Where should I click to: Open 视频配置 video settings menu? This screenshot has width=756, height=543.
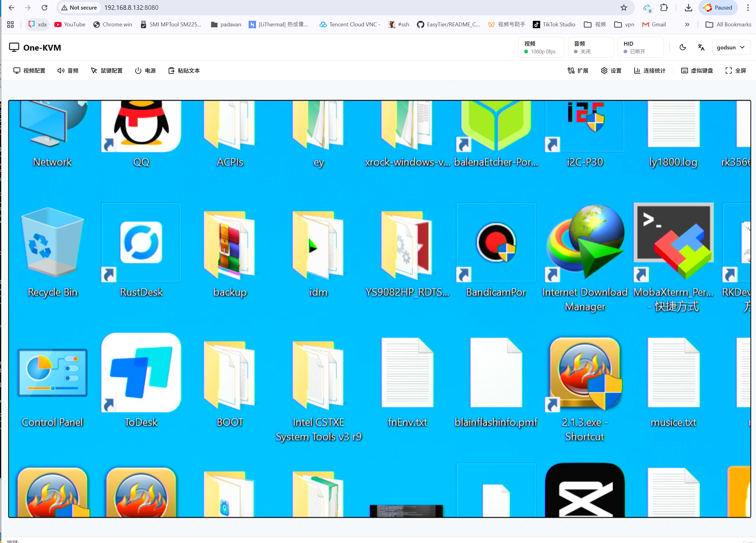[29, 71]
